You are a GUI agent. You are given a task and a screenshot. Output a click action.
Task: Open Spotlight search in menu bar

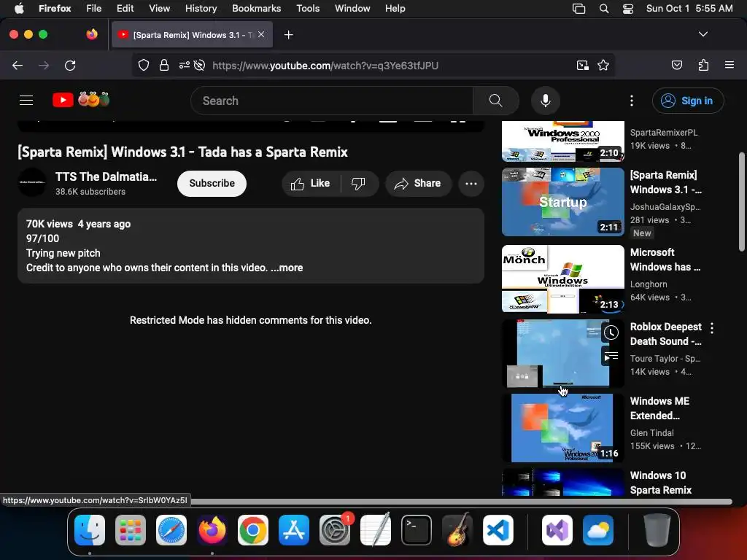tap(603, 9)
